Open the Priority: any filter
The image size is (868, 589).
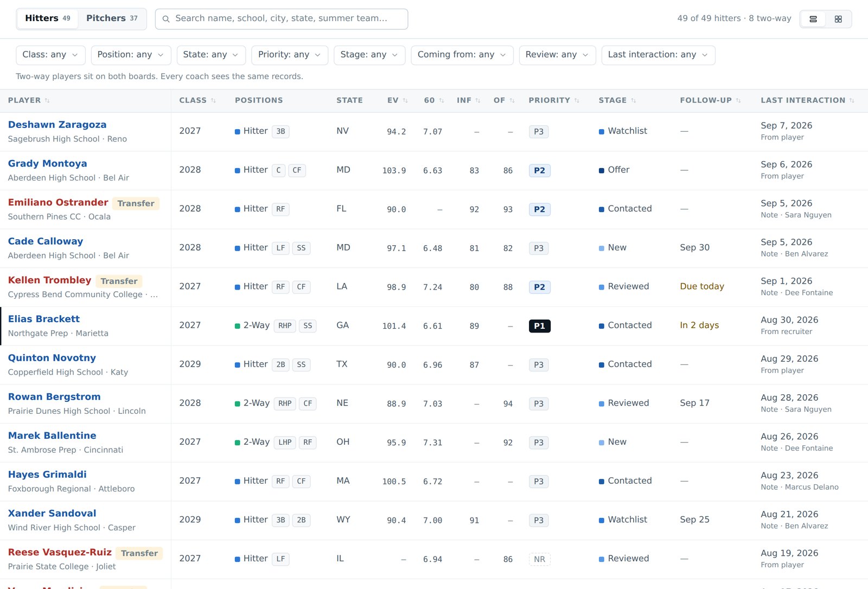tap(290, 55)
